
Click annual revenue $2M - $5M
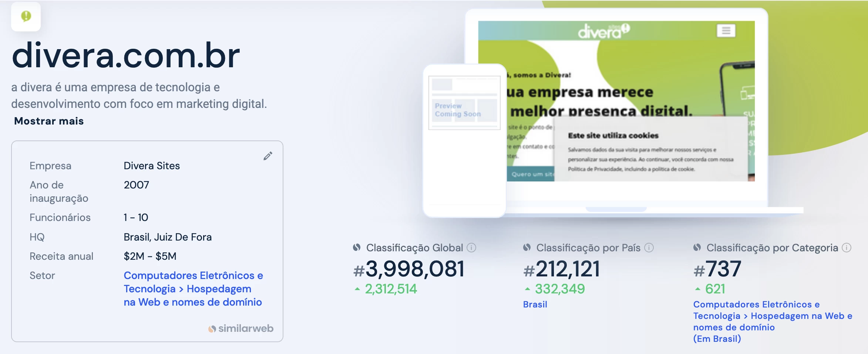[x=150, y=256]
